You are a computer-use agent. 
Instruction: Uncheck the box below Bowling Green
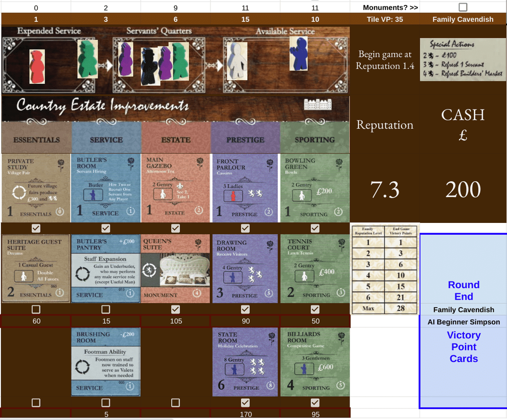point(315,228)
